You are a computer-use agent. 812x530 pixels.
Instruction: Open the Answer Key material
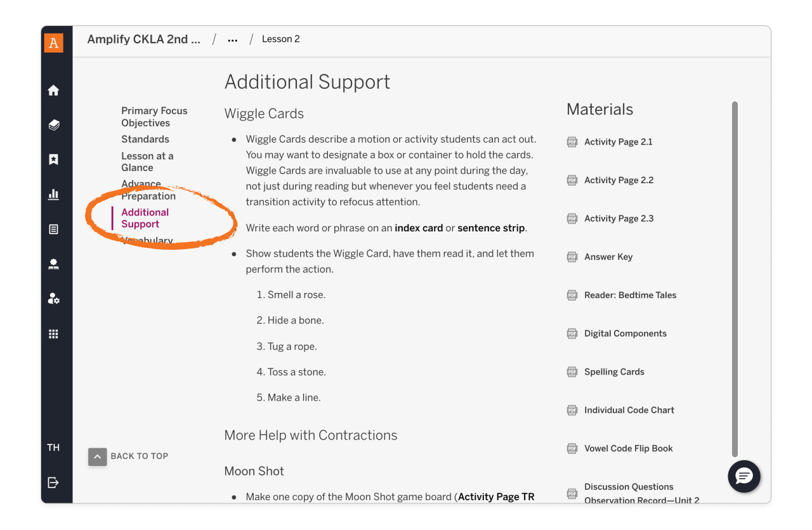click(x=608, y=257)
